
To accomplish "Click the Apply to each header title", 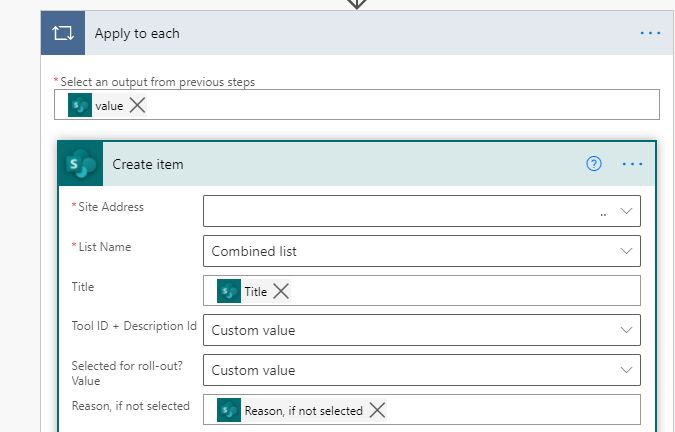I will [x=137, y=33].
